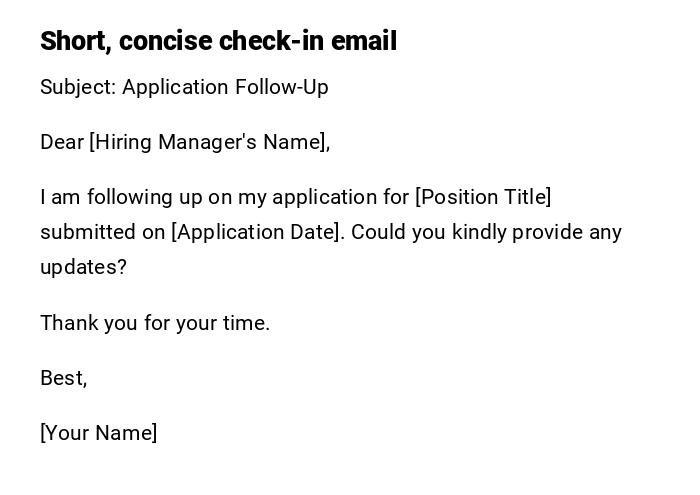The width and height of the screenshot is (700, 495).
Task: Click the "Application Follow-Up" subject text
Action: pyautogui.click(x=225, y=87)
